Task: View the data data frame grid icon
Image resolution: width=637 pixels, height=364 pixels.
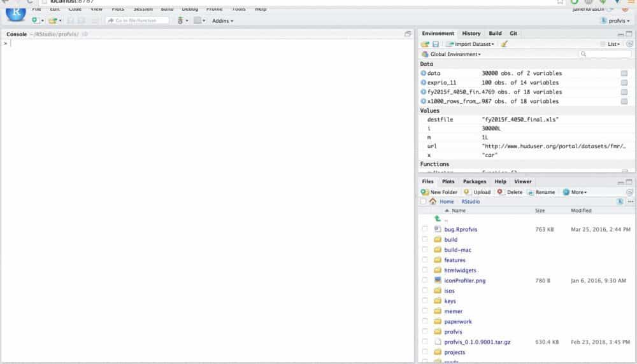Action: [624, 73]
